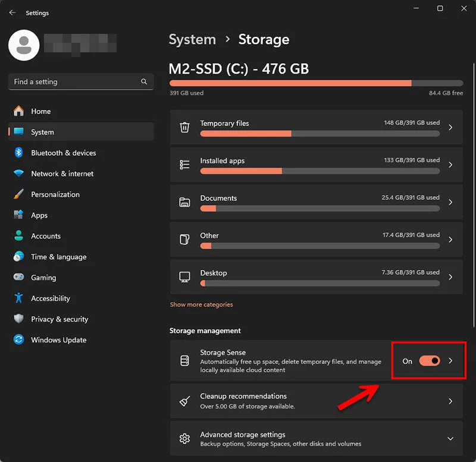This screenshot has height=462, width=476.
Task: Open Cleanup recommendations title text
Action: click(x=243, y=396)
